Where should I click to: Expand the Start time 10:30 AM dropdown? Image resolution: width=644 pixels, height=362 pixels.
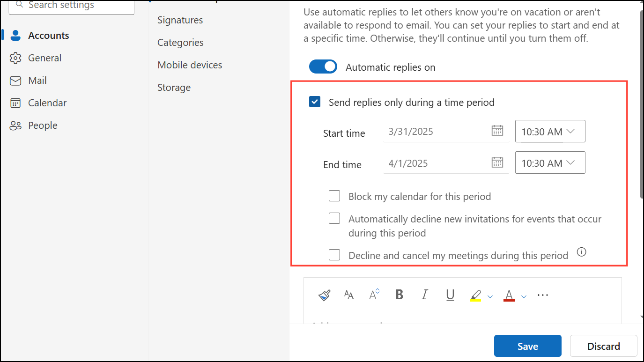coord(550,131)
